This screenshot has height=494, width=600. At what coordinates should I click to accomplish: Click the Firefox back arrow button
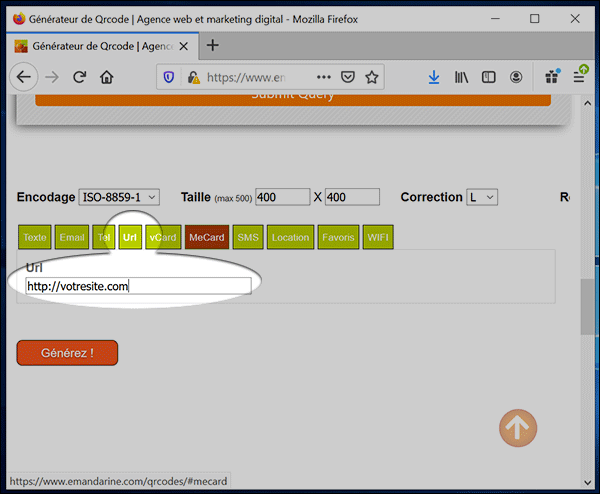click(24, 77)
